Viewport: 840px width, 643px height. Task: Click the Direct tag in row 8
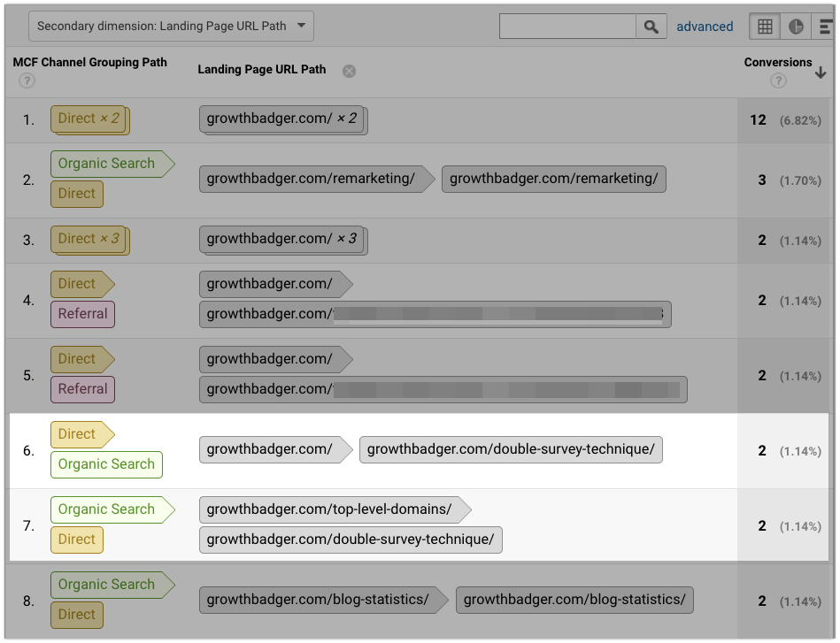pyautogui.click(x=77, y=615)
